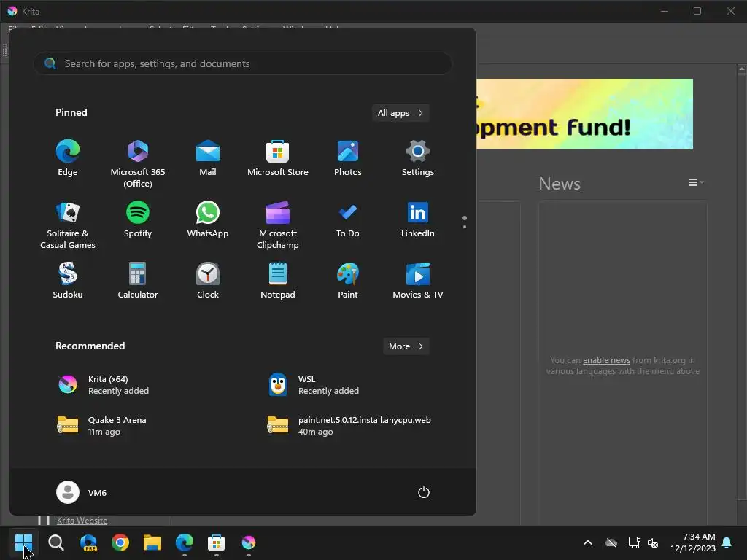
Task: Click the power button in Start menu
Action: click(x=424, y=492)
